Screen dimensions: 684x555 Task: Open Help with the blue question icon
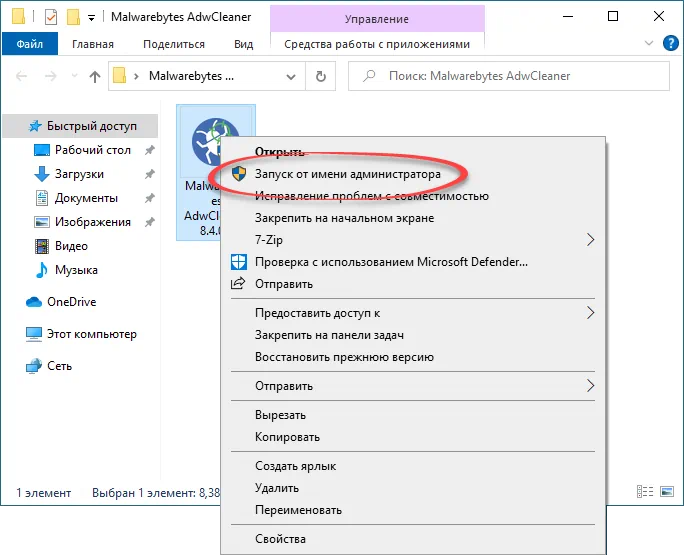(x=670, y=43)
